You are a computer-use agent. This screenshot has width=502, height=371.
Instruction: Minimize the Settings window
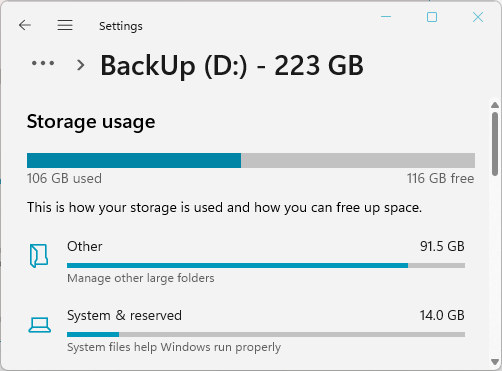[386, 17]
